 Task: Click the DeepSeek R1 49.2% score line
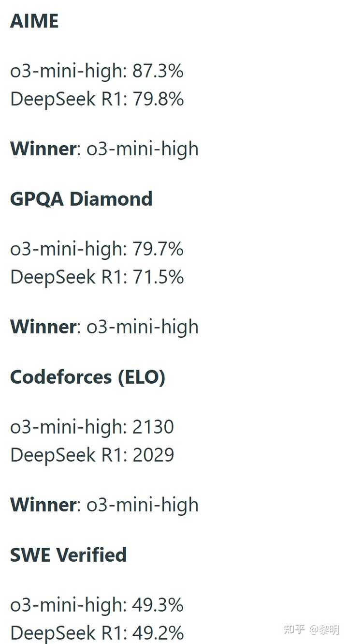tap(97, 633)
